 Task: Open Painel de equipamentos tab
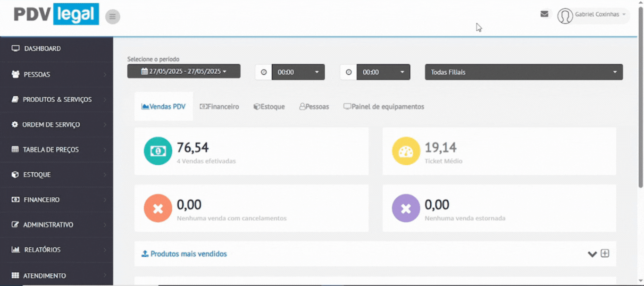point(384,107)
